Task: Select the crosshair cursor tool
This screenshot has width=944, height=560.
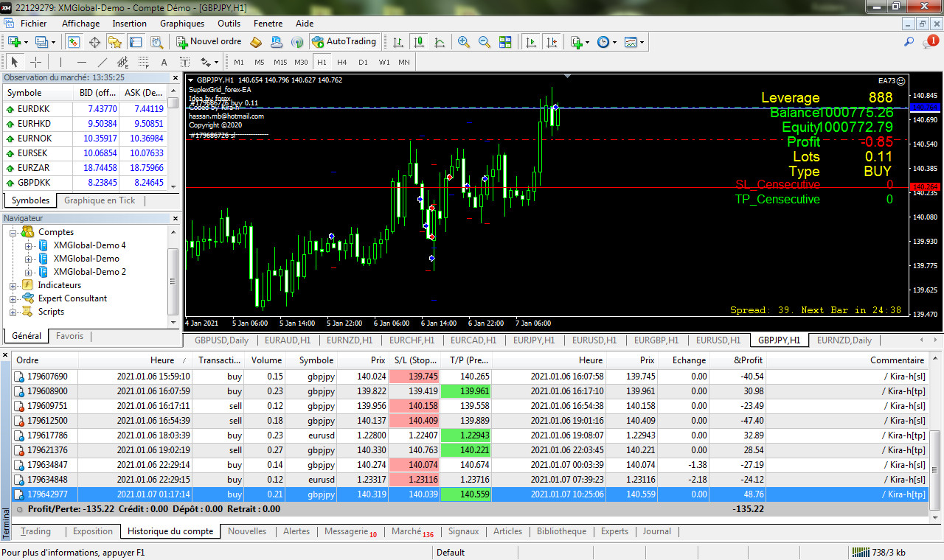Action: [35, 62]
